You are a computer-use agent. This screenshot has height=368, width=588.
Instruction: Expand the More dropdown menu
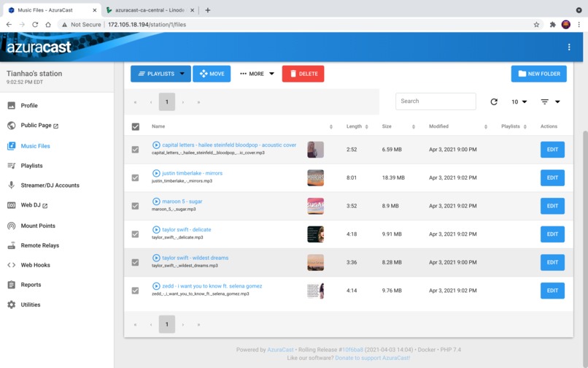coord(257,74)
